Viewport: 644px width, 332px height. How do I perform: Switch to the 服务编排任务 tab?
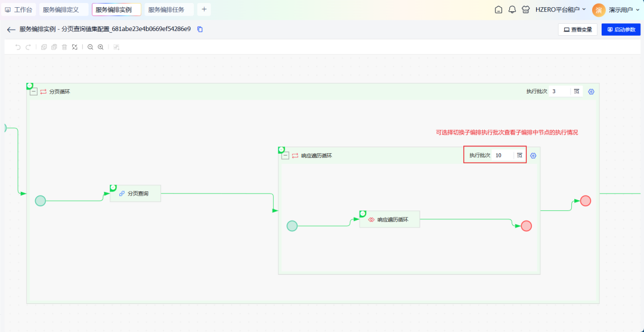coord(166,10)
